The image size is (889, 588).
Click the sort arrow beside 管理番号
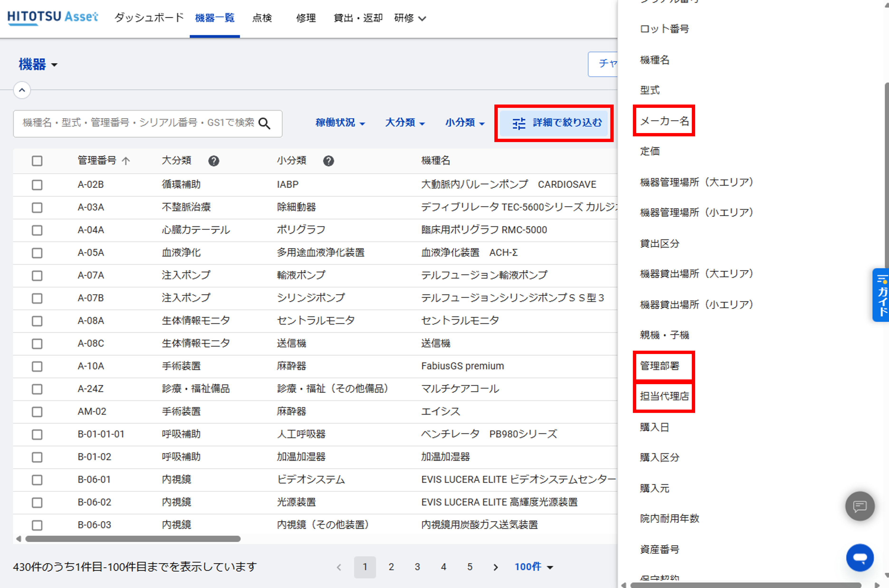[126, 161]
